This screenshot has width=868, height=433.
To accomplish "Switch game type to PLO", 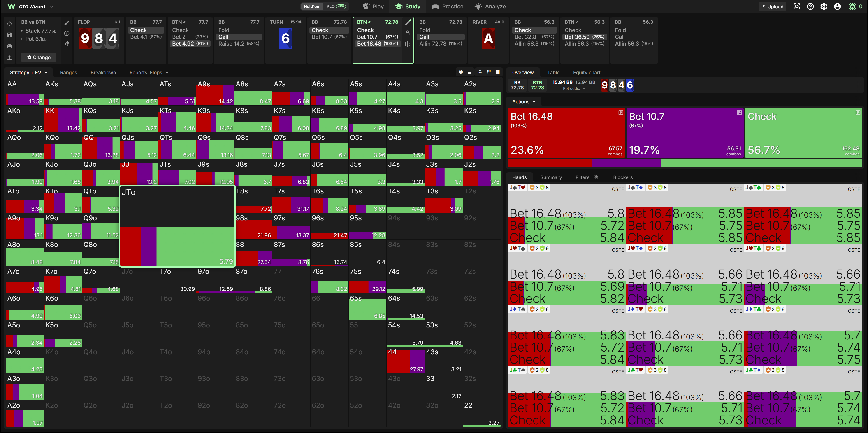I will [x=336, y=6].
